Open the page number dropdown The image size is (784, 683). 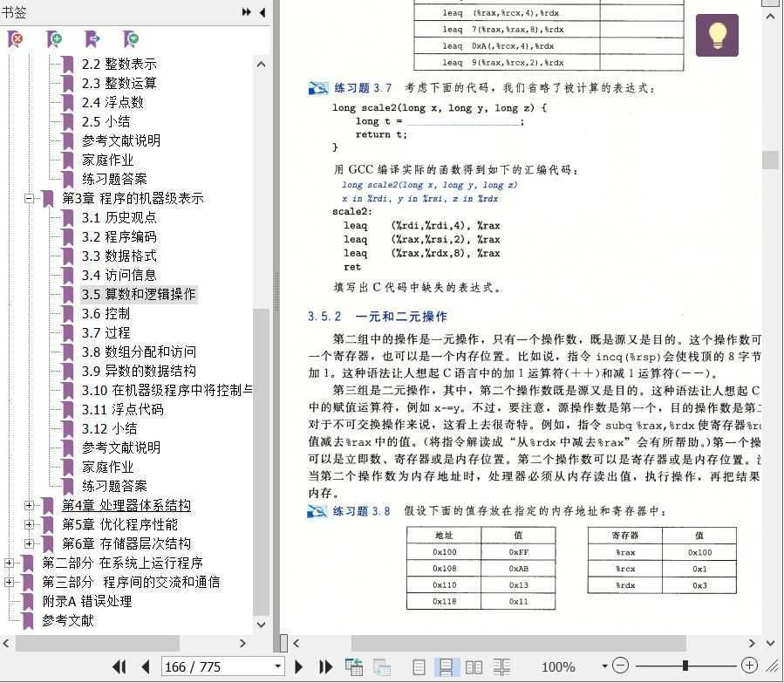[x=277, y=666]
